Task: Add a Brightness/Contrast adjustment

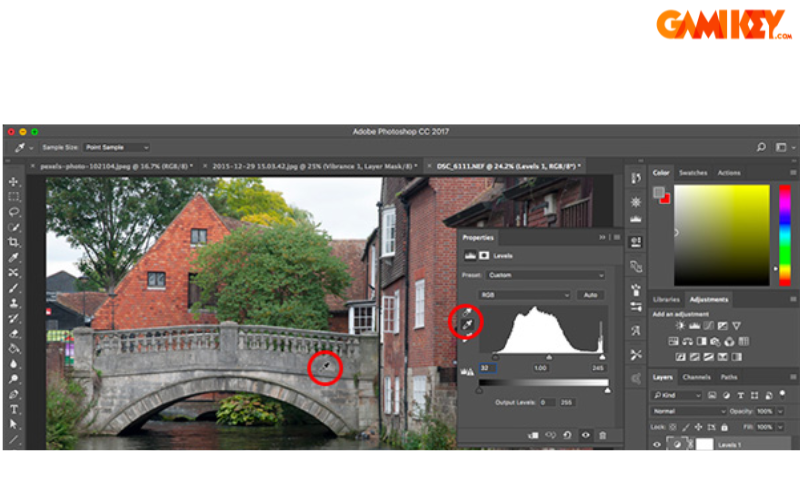Action: pyautogui.click(x=680, y=326)
